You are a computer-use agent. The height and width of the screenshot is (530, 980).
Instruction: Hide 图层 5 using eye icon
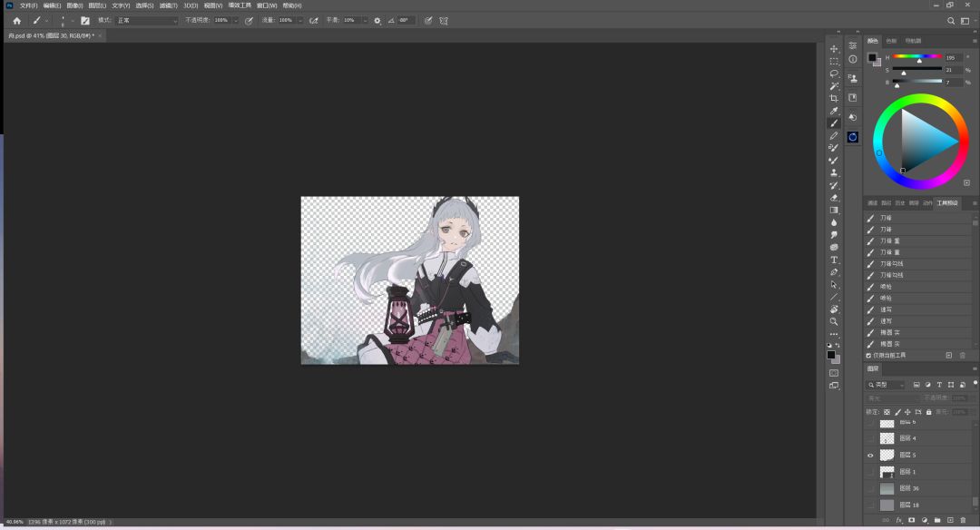click(871, 455)
